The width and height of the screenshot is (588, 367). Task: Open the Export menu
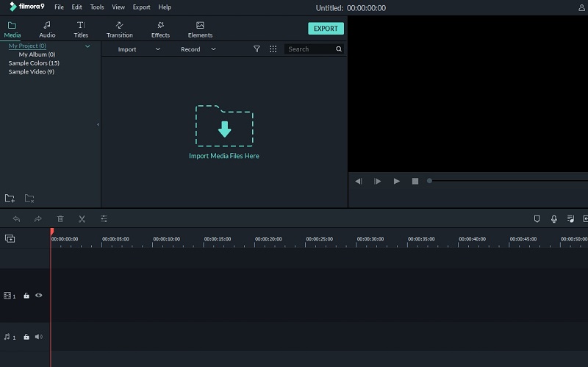click(141, 7)
